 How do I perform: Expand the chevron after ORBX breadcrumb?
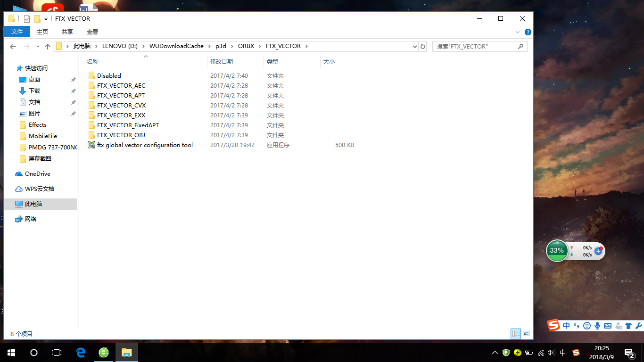pos(260,46)
